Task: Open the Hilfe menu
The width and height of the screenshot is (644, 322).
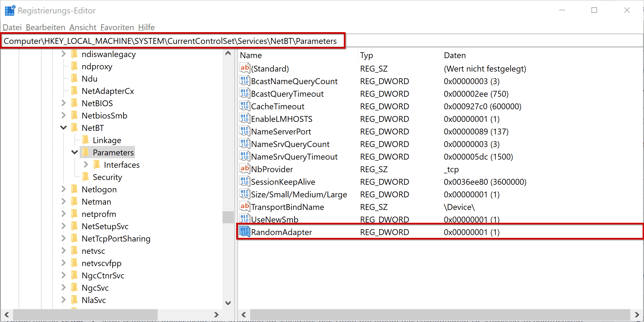Action: (146, 27)
